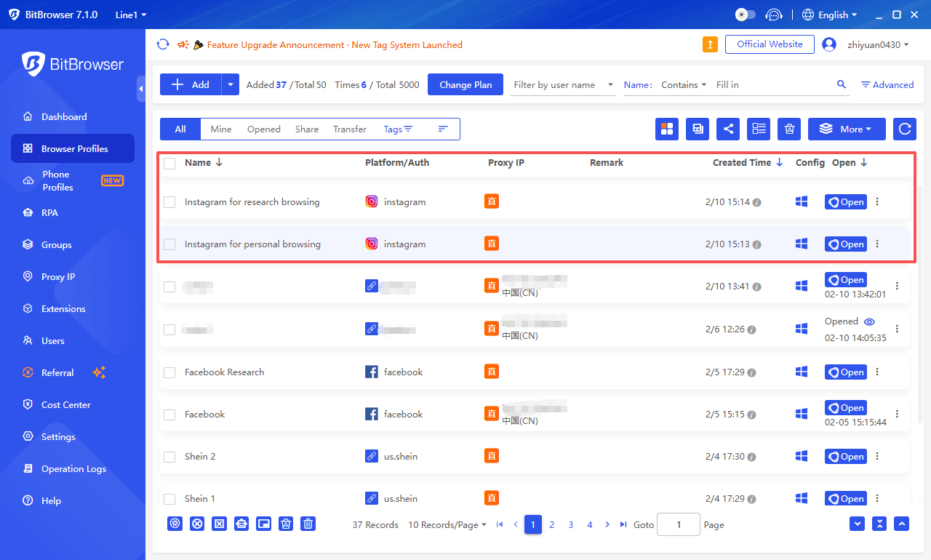
Task: Switch to the Transfer tab
Action: (349, 129)
